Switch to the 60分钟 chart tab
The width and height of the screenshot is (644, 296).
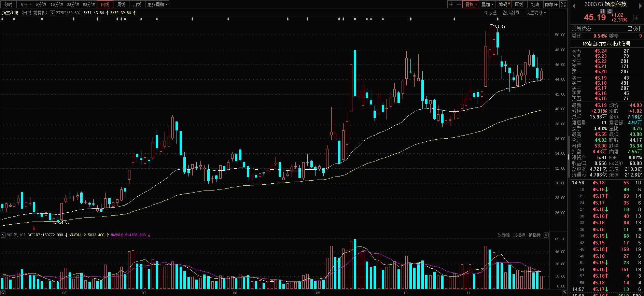(89, 4)
